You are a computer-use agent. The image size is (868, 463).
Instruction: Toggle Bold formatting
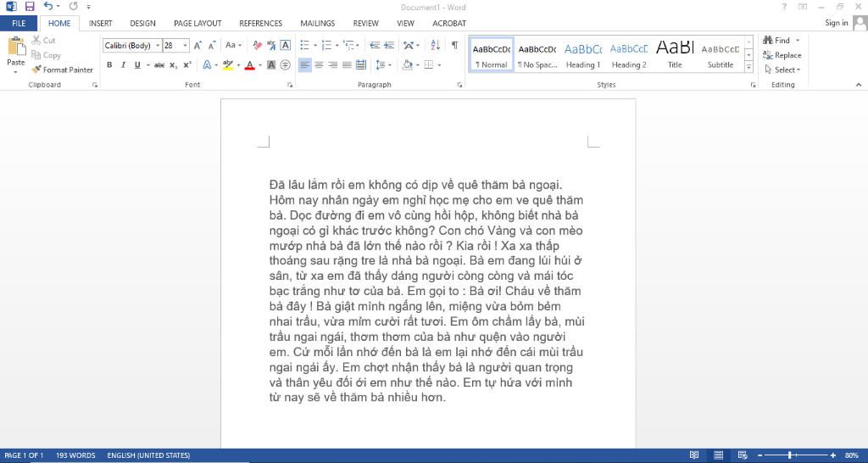[109, 64]
